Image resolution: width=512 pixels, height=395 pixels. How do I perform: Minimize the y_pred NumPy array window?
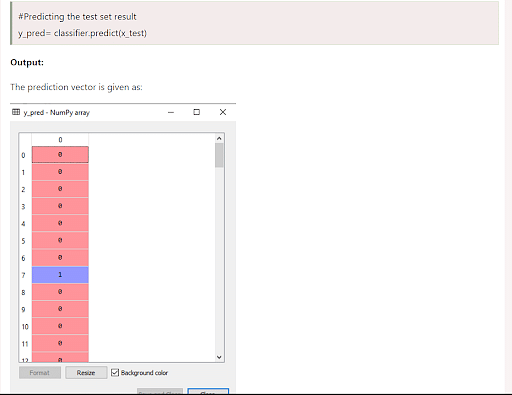point(171,112)
